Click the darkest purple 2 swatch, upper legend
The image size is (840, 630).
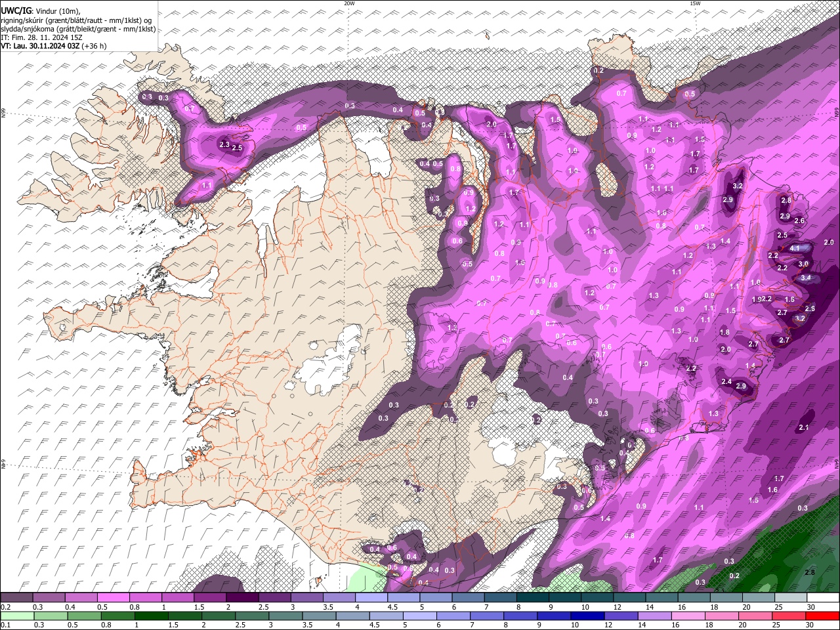coord(242,598)
